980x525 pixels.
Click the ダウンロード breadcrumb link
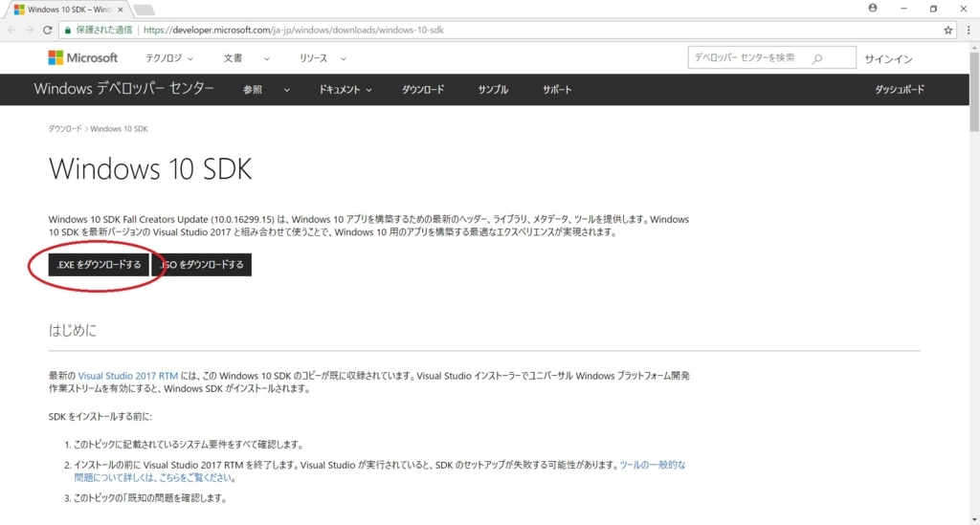coord(65,128)
